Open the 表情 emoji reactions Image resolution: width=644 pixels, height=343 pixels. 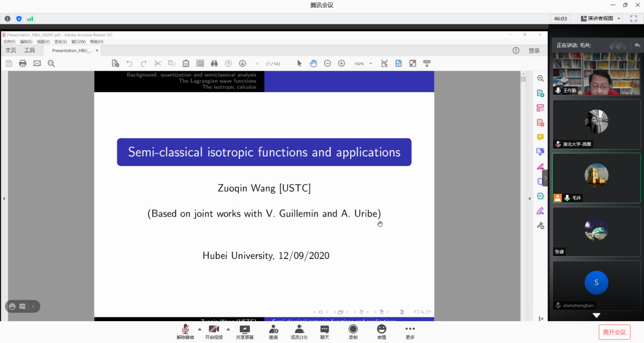pos(381,332)
